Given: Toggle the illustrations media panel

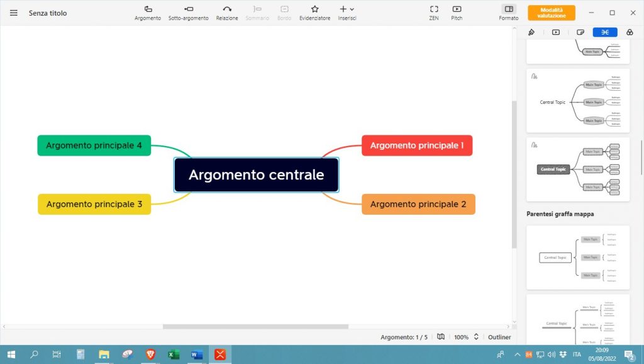Looking at the screenshot, I should pyautogui.click(x=555, y=32).
